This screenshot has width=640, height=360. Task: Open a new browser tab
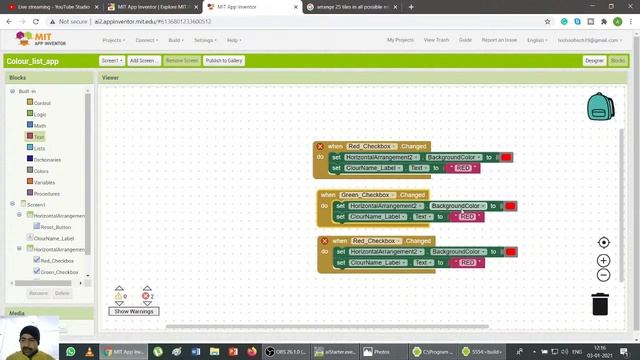click(x=411, y=7)
